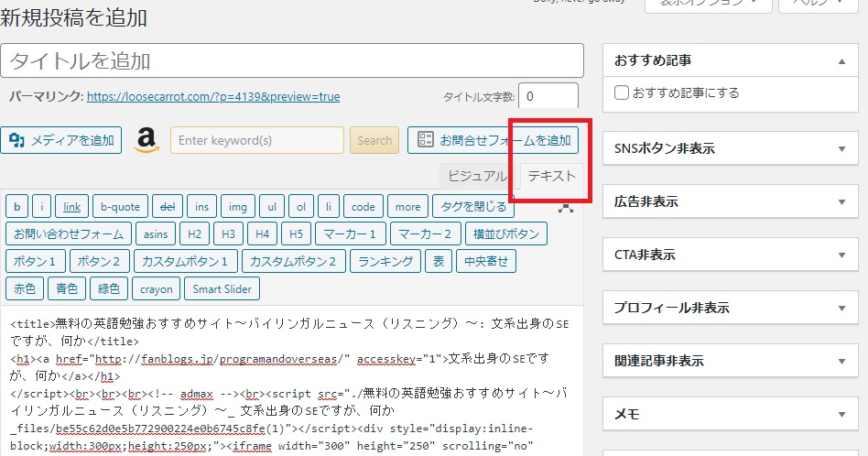Click the ボタン2 quicktag

tap(100, 261)
